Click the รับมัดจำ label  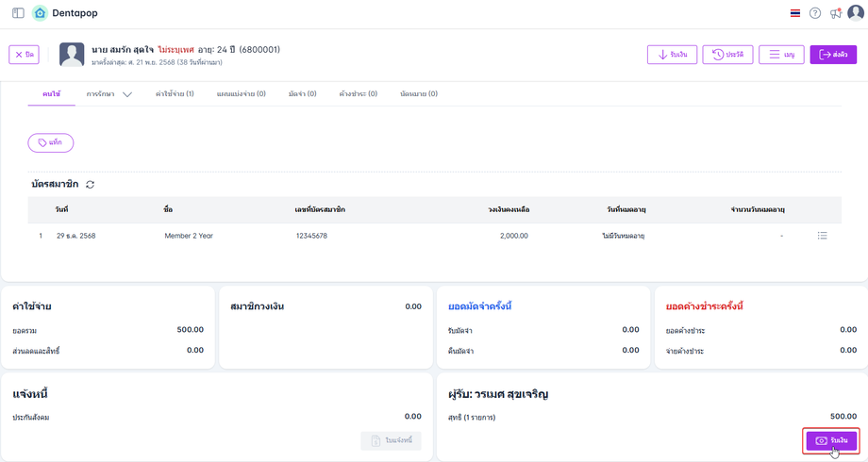pos(460,331)
